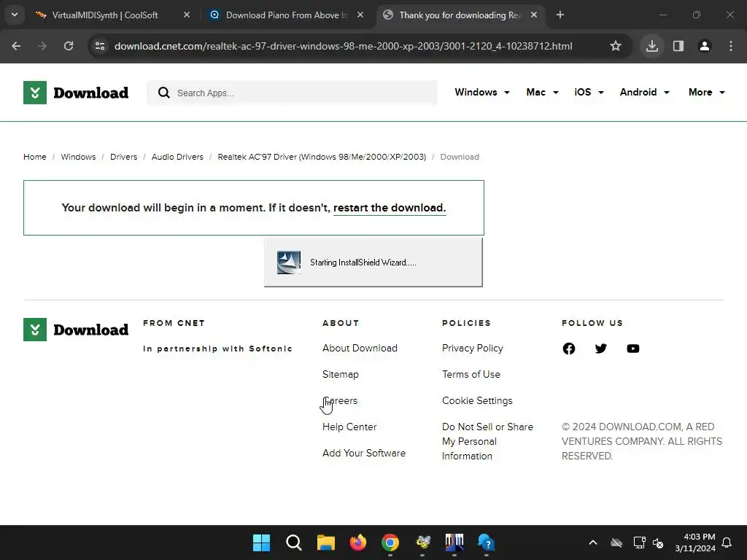
Task: Open the Windows breadcrumb link
Action: tap(78, 157)
